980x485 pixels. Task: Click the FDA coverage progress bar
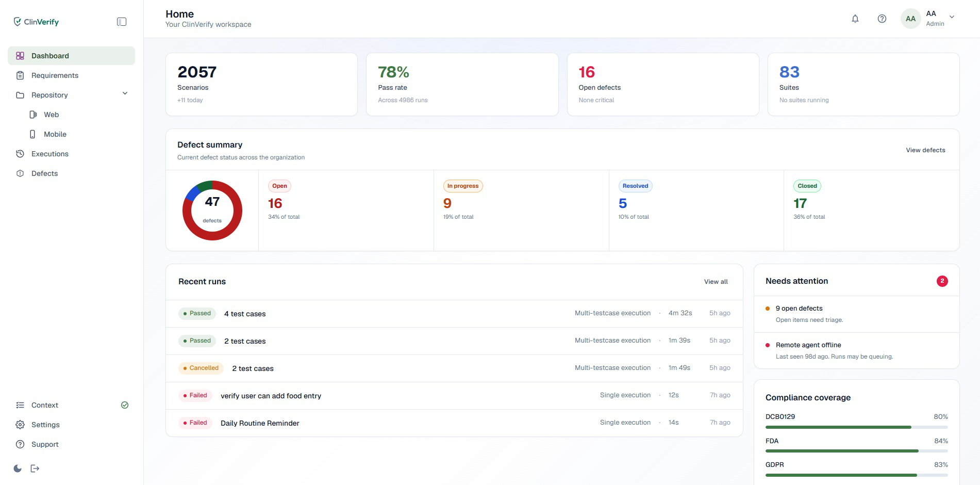[x=856, y=451]
